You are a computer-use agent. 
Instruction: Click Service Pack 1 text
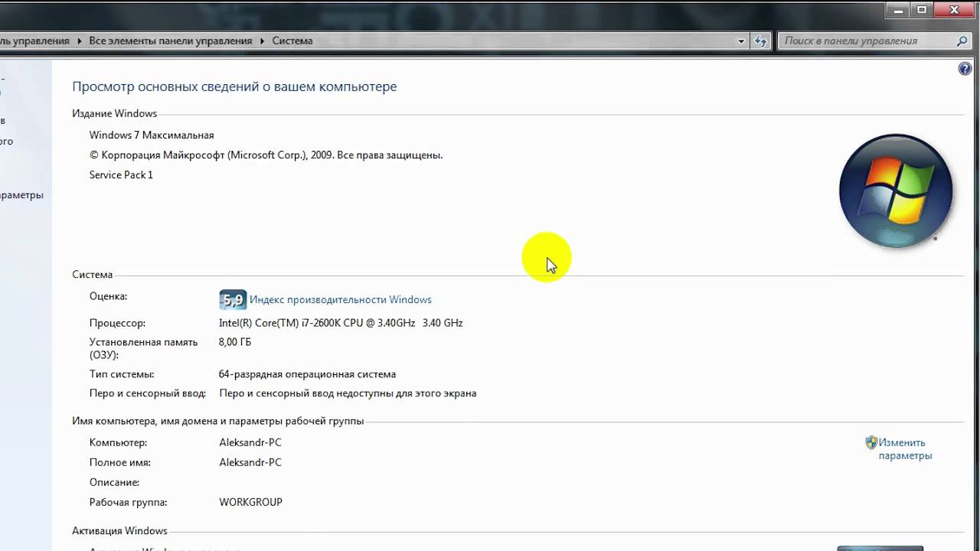click(121, 174)
